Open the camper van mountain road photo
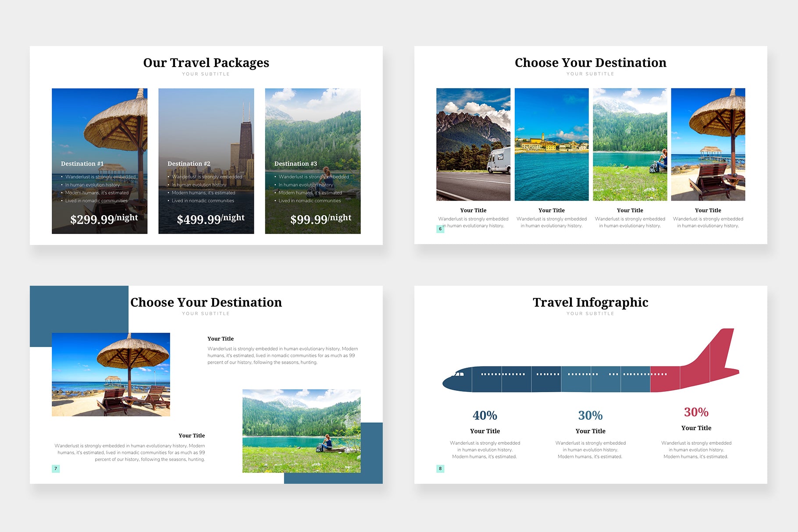 point(473,144)
